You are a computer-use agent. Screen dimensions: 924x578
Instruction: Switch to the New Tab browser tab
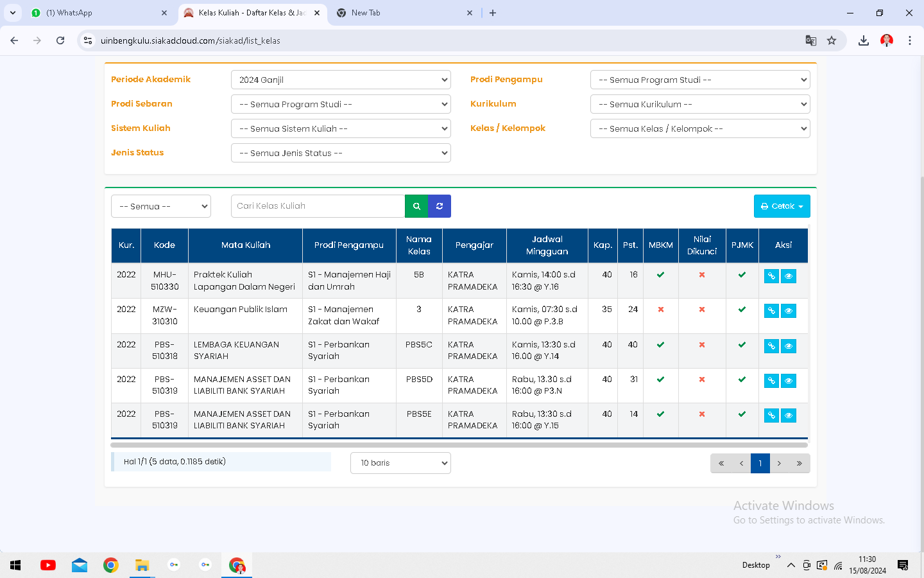point(404,13)
